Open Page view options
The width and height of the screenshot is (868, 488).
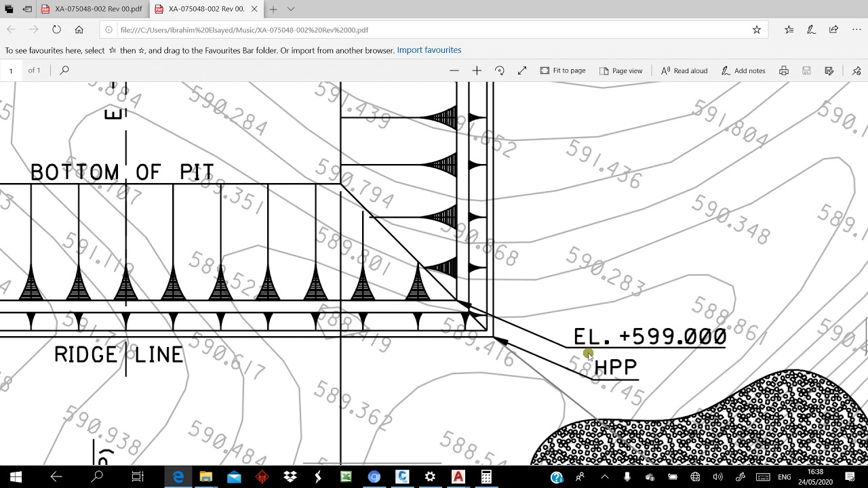pyautogui.click(x=621, y=70)
